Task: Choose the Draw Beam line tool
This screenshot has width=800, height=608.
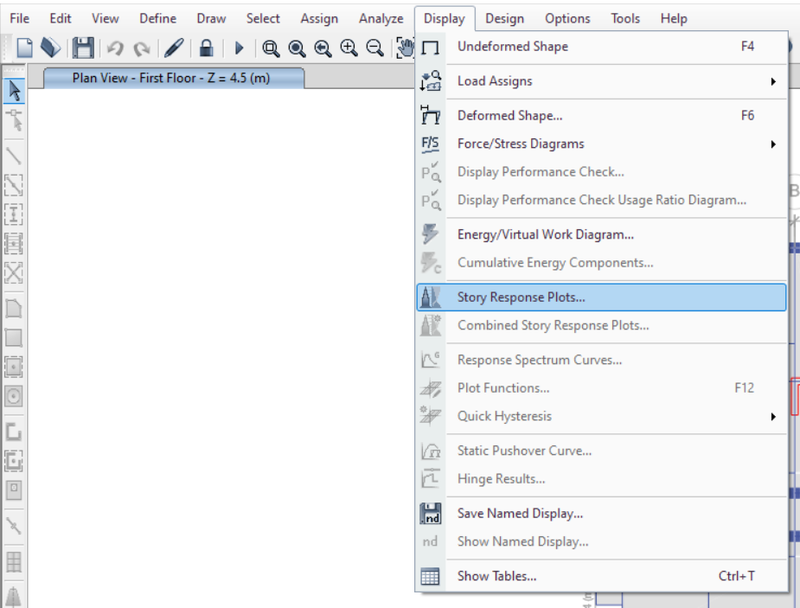Action: [14, 156]
